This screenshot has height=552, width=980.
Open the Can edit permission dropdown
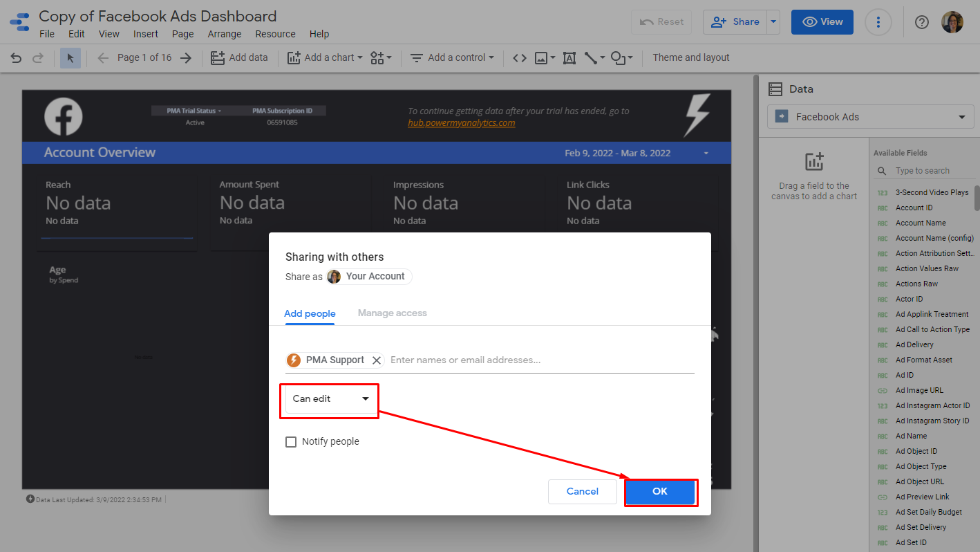coord(329,398)
